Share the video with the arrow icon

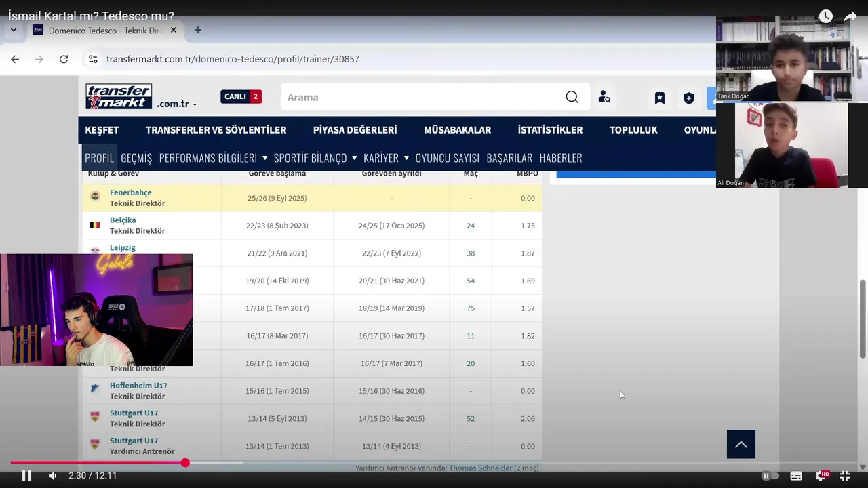[x=850, y=16]
